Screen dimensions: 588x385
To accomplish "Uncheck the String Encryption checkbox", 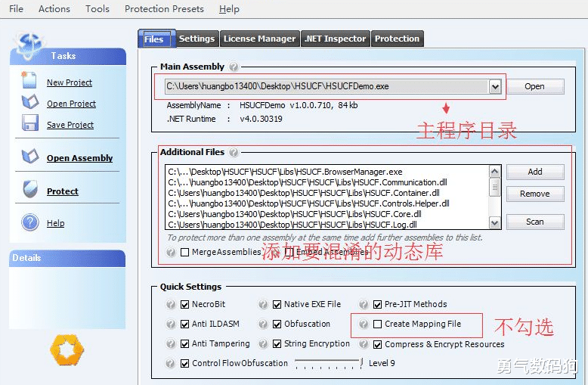I will (x=277, y=343).
